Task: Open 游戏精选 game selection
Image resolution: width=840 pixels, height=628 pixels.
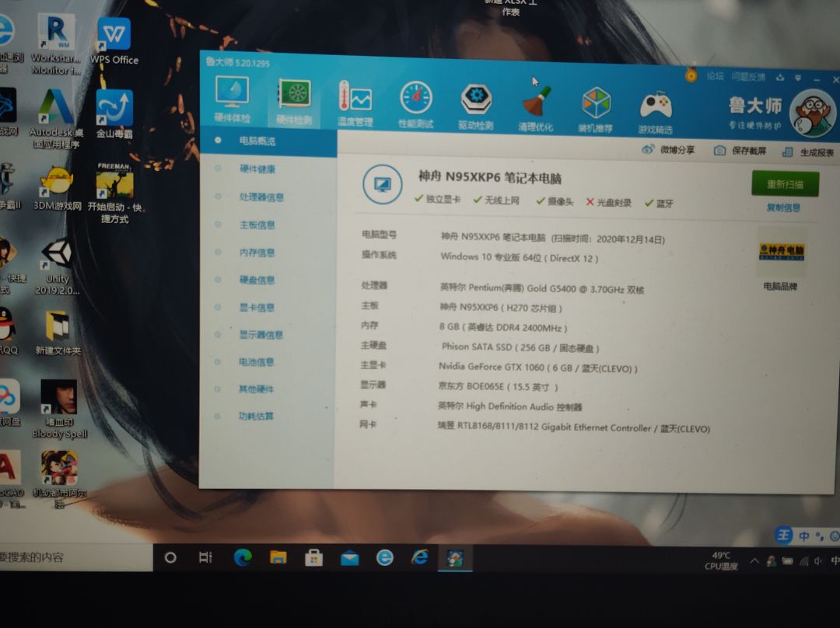Action: [x=655, y=111]
